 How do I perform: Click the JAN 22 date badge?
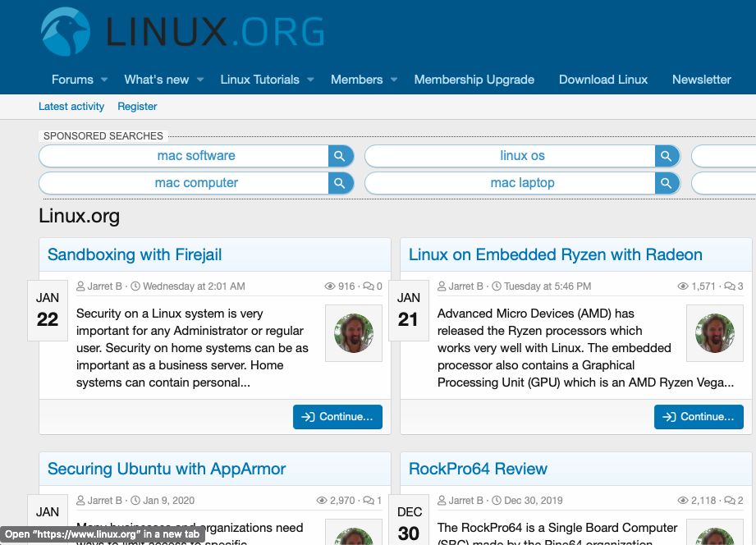coord(48,310)
